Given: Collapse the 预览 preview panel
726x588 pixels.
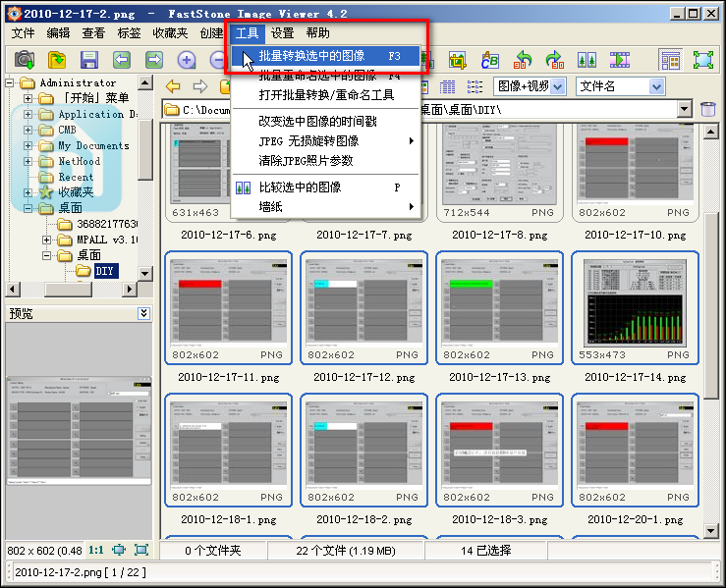Looking at the screenshot, I should click(x=143, y=313).
